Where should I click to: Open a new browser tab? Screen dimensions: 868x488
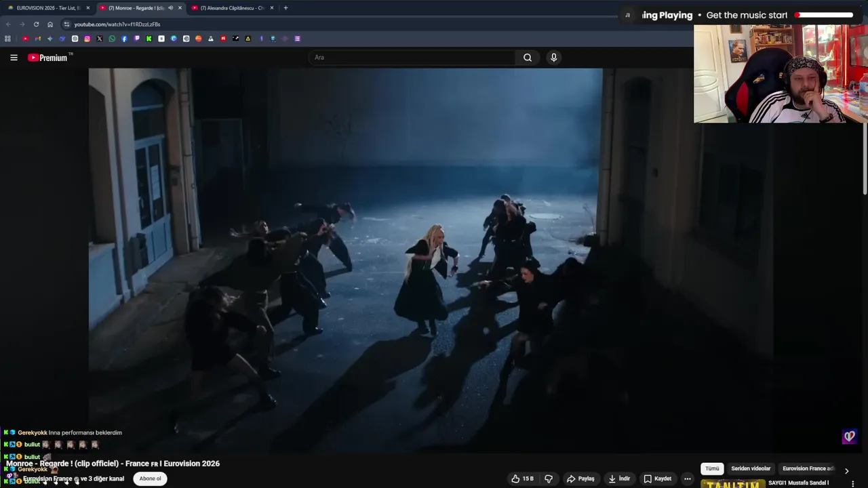pyautogui.click(x=285, y=8)
